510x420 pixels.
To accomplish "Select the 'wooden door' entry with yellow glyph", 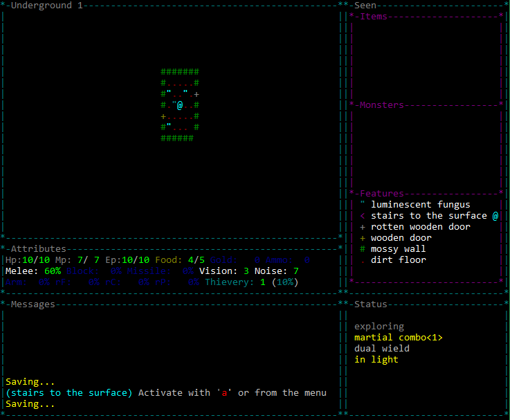I will 401,238.
